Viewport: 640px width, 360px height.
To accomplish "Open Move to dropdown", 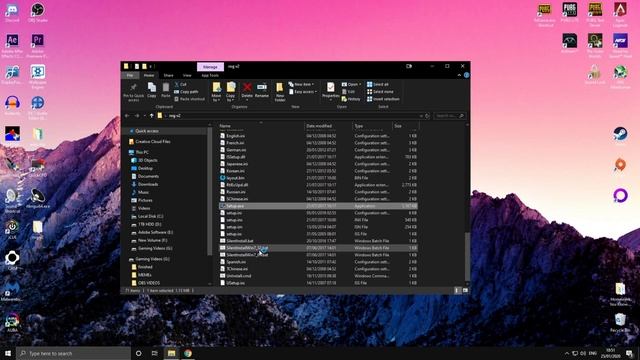I will point(216,91).
